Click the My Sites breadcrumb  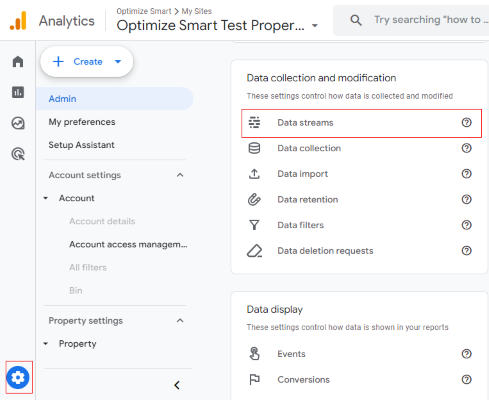click(x=197, y=11)
